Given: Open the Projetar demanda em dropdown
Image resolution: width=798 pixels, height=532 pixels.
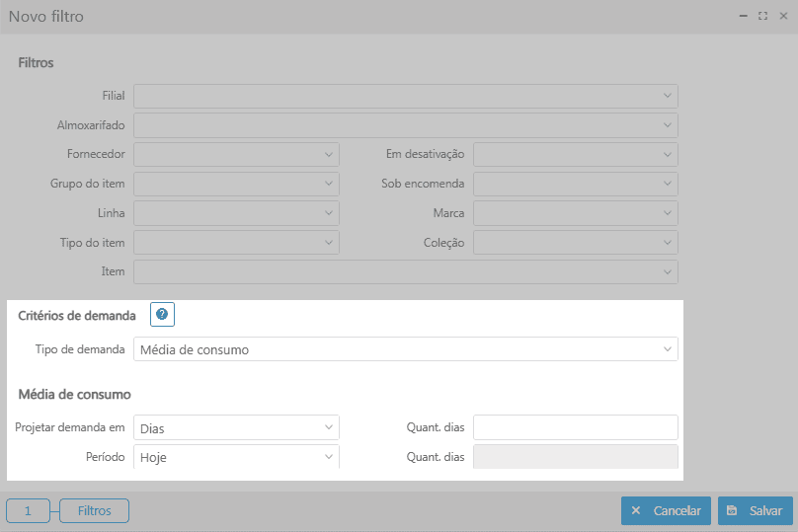Looking at the screenshot, I should 236,427.
